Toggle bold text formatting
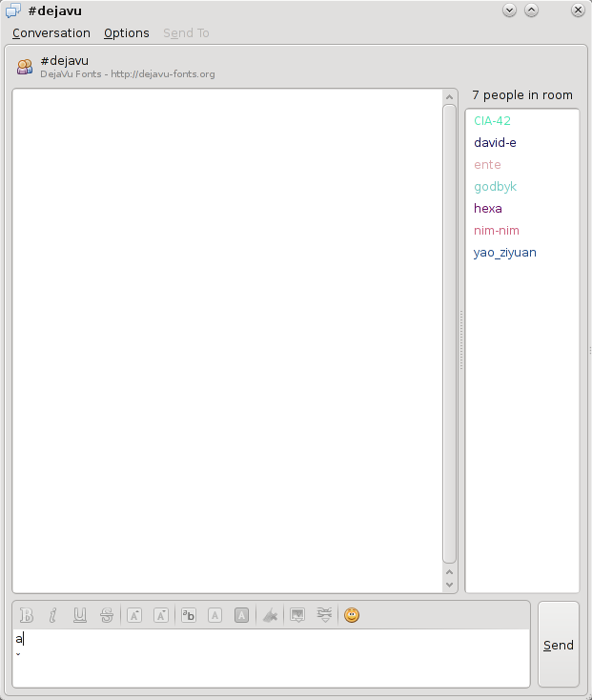592x700 pixels. pyautogui.click(x=27, y=615)
